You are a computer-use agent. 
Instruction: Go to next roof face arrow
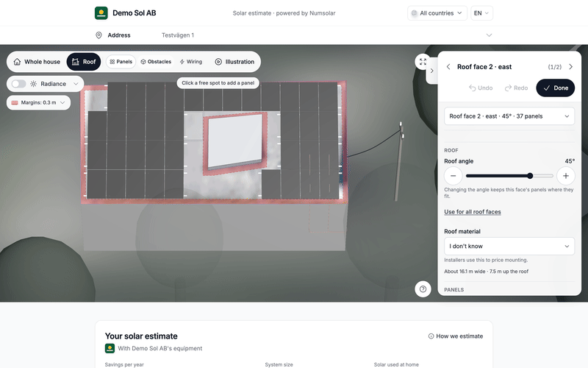571,67
